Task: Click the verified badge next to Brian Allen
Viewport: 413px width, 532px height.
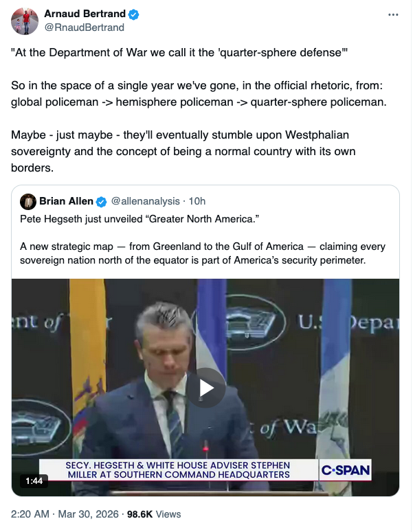Action: click(x=101, y=201)
